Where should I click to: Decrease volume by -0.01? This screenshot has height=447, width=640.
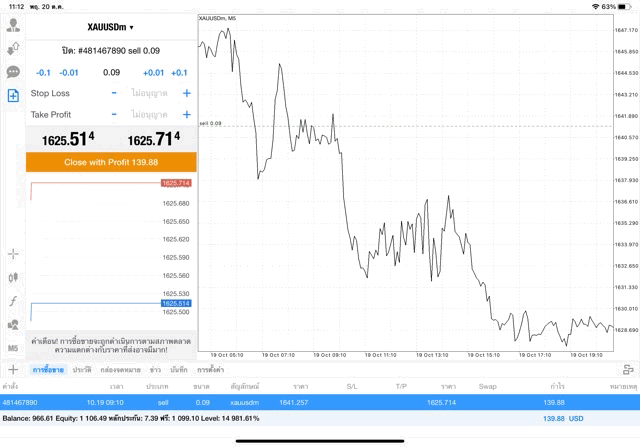point(69,73)
